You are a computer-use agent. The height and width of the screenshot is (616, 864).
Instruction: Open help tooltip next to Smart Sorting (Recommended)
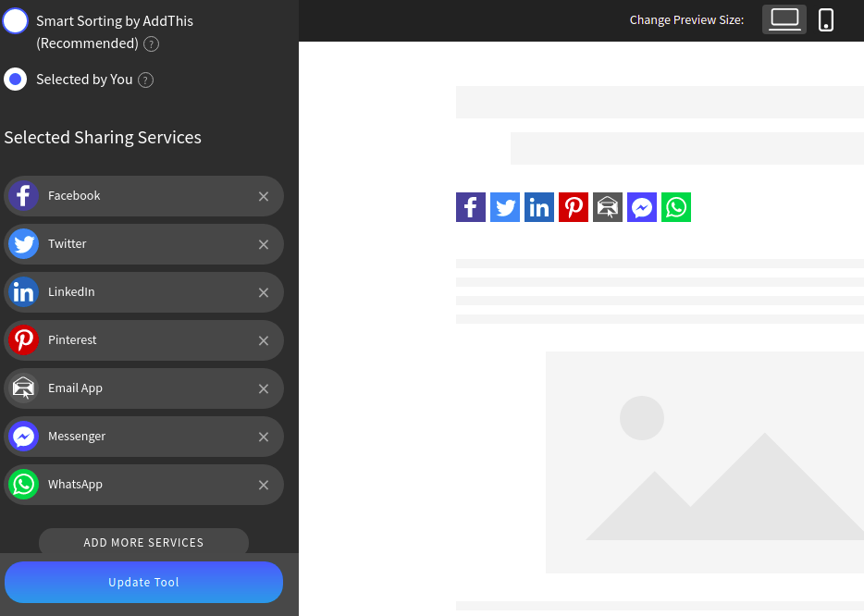tap(151, 44)
